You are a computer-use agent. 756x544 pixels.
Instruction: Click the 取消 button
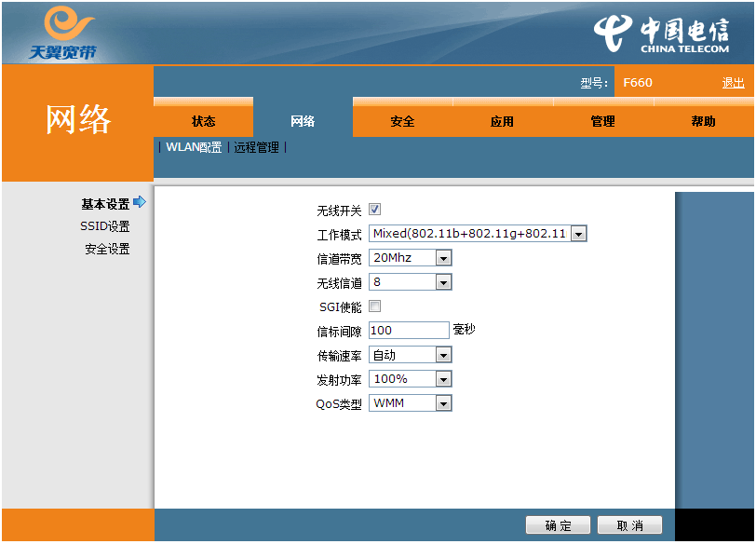(x=629, y=525)
